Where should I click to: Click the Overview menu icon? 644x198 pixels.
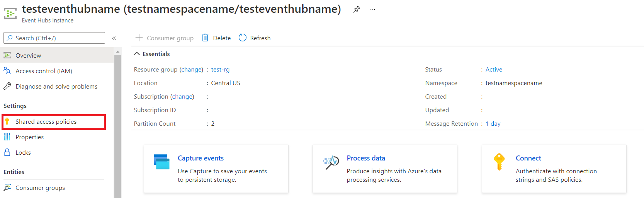7,55
